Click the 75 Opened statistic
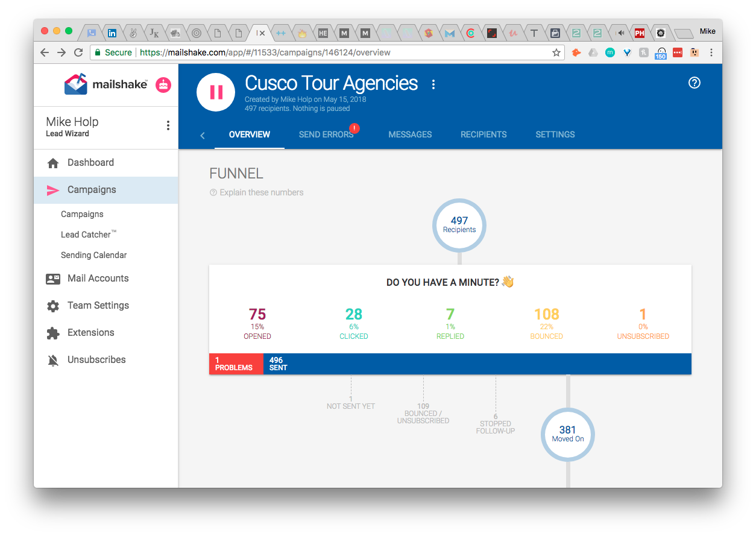Viewport: 756px width, 536px height. pos(257,323)
